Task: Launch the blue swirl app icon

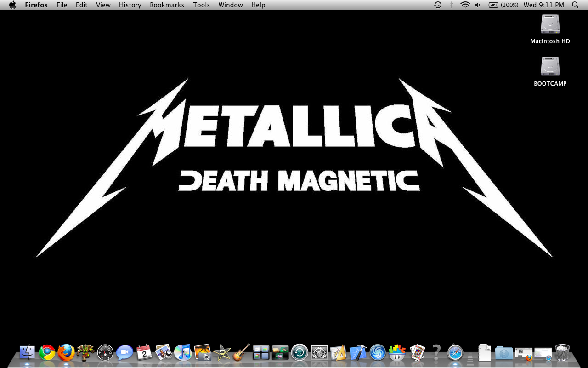Action: pyautogui.click(x=378, y=353)
